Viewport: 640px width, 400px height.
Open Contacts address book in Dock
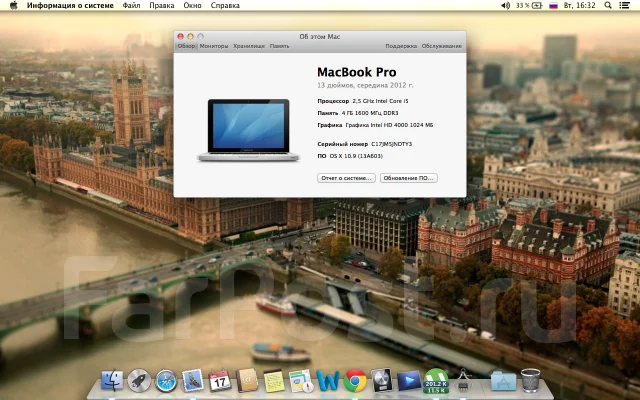[247, 380]
